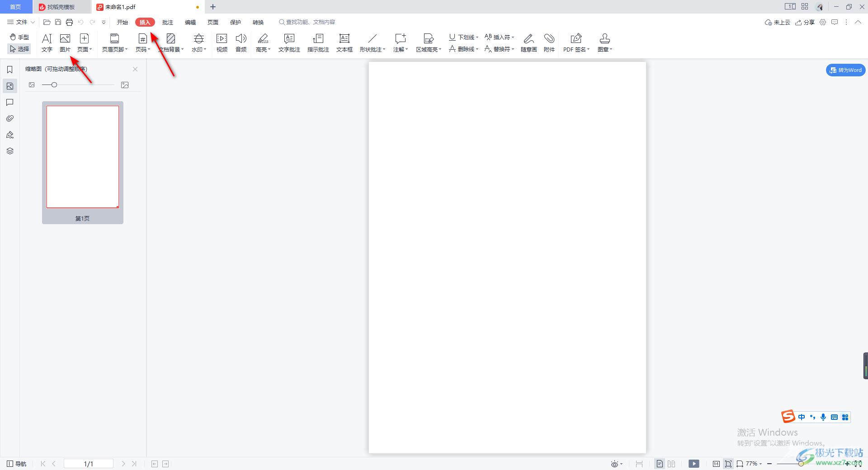Screen dimensions: 868x470
Task: Insert audio (音频)
Action: 241,43
